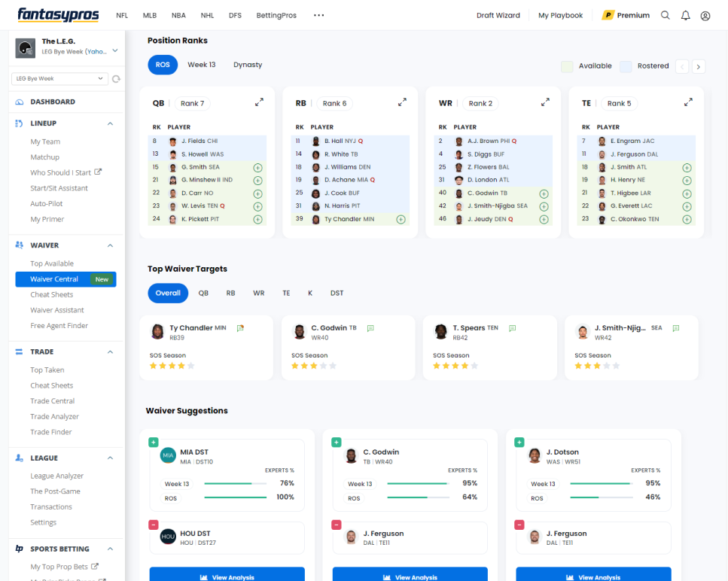Add J. Jeudy DEN via plus icon
Screen dimensions: 728x581
pos(544,220)
